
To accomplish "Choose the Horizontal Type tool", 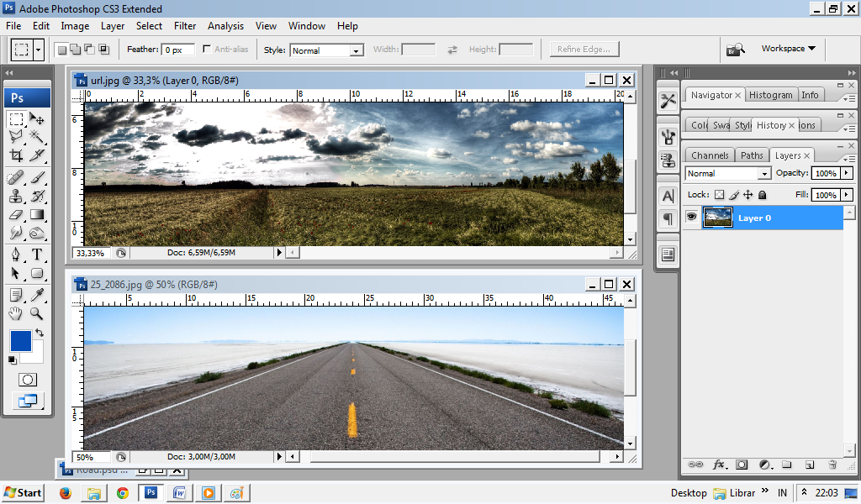I will (37, 255).
